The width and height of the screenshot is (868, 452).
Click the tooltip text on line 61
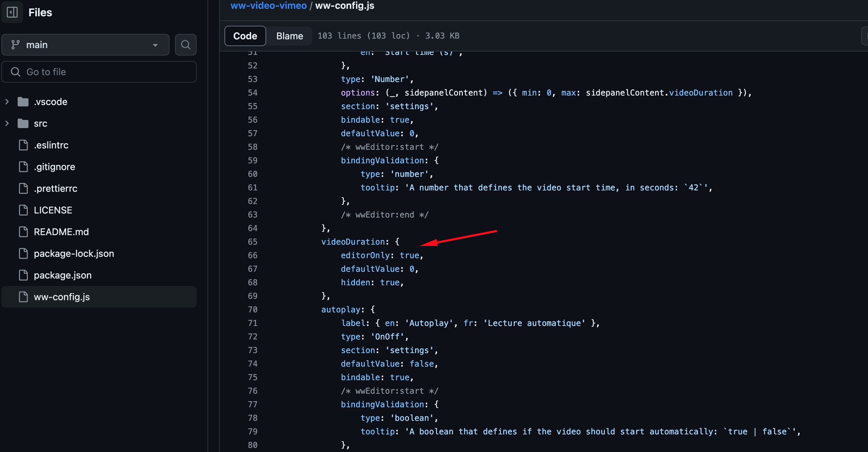pyautogui.click(x=556, y=188)
